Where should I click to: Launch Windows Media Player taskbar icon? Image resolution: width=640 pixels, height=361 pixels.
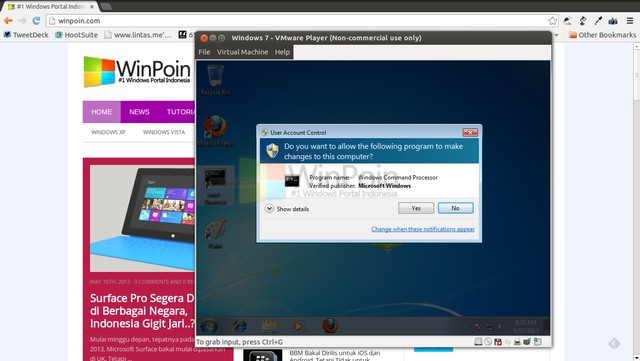[x=298, y=326]
